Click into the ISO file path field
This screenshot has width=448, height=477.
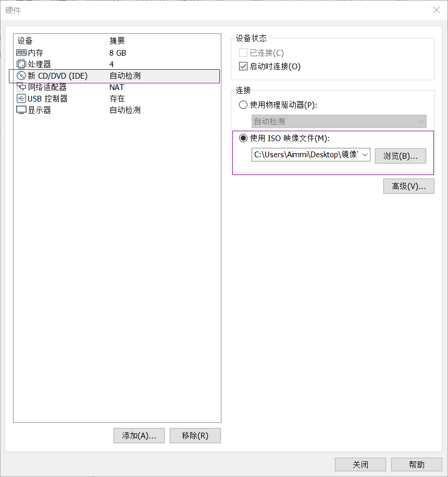point(306,155)
